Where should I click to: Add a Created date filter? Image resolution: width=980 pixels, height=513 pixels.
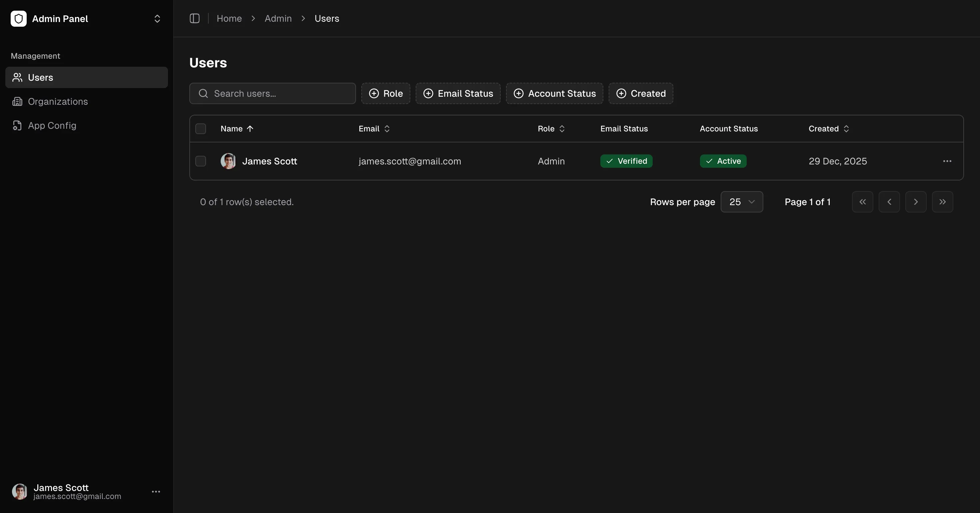(641, 94)
